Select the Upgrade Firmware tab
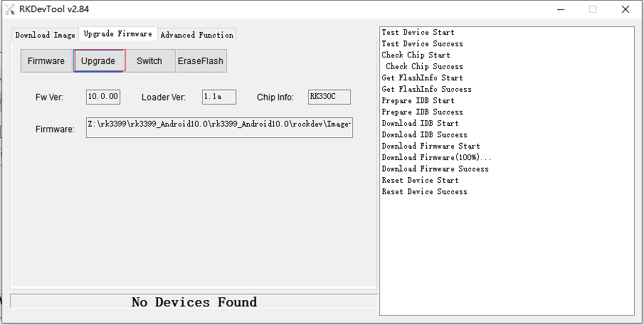The height and width of the screenshot is (325, 644). click(118, 34)
